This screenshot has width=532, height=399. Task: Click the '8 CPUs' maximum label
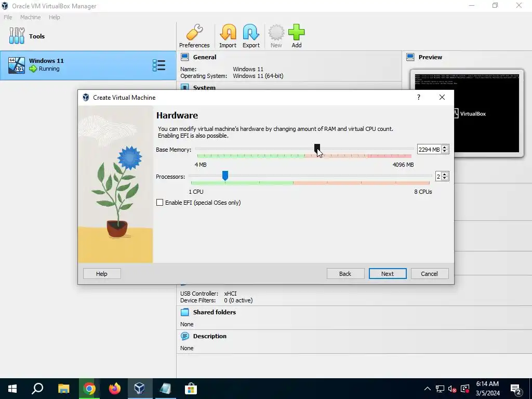pos(423,192)
